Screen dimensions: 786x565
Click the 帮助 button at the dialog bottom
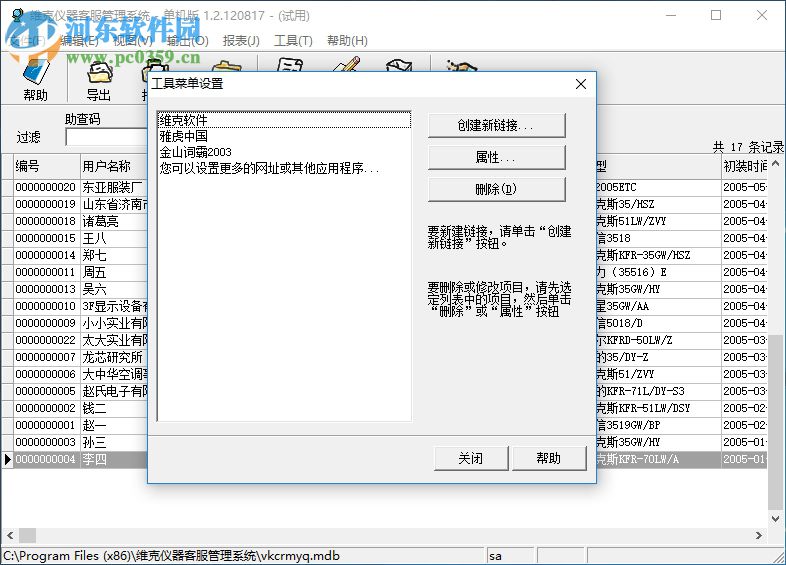point(549,458)
